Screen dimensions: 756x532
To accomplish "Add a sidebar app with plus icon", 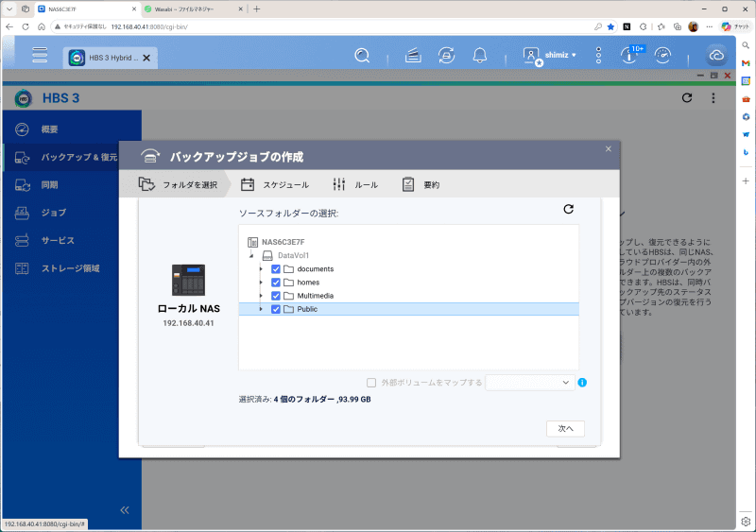I will pyautogui.click(x=746, y=180).
